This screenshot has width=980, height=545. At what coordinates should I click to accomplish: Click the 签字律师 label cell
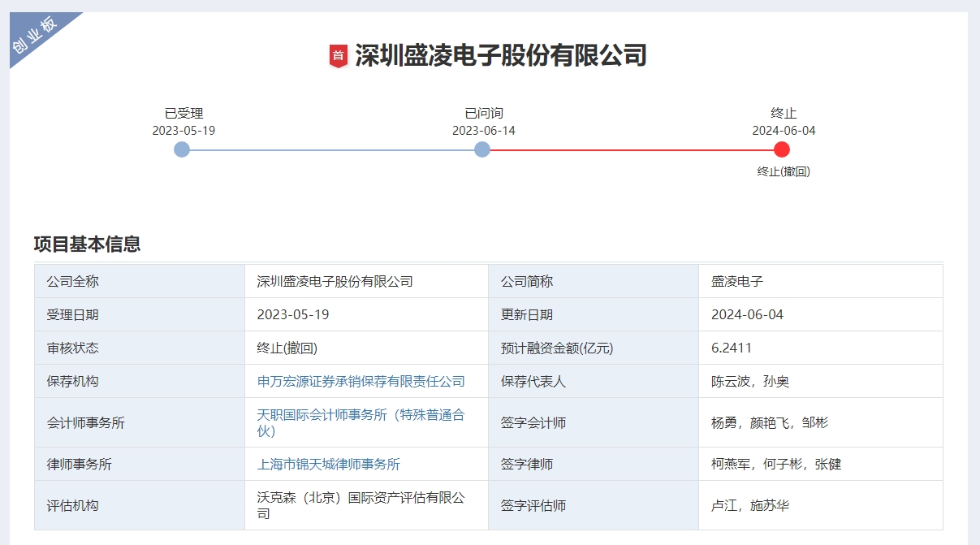click(x=594, y=465)
